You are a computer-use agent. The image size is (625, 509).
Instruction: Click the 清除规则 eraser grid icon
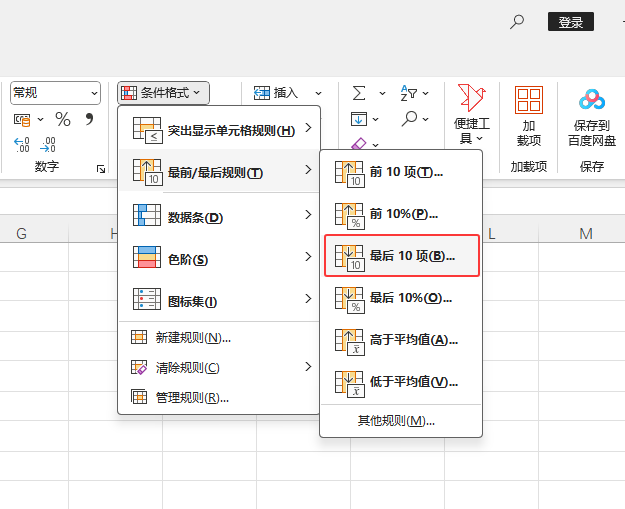point(139,367)
